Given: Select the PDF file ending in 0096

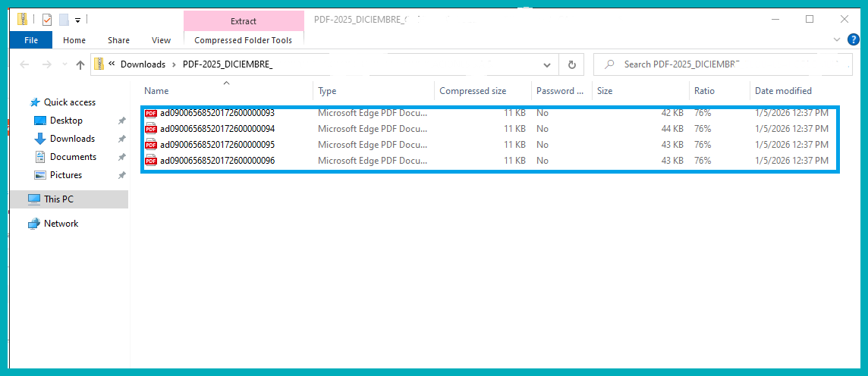Looking at the screenshot, I should [217, 161].
